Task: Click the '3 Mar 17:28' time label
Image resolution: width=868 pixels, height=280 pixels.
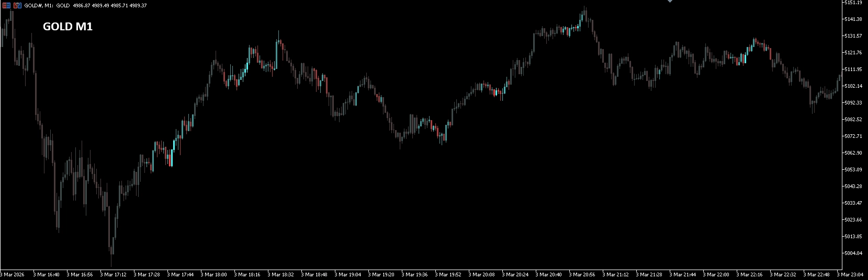Action: (147, 275)
